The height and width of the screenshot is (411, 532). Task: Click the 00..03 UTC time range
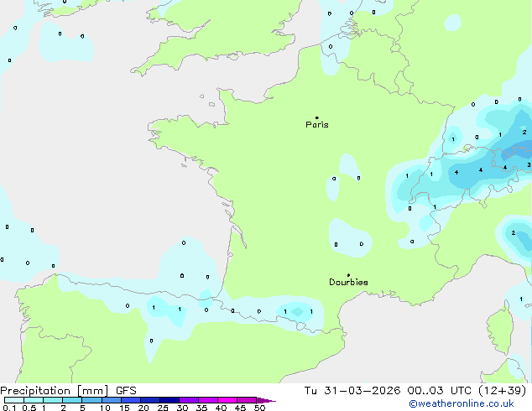click(x=439, y=391)
